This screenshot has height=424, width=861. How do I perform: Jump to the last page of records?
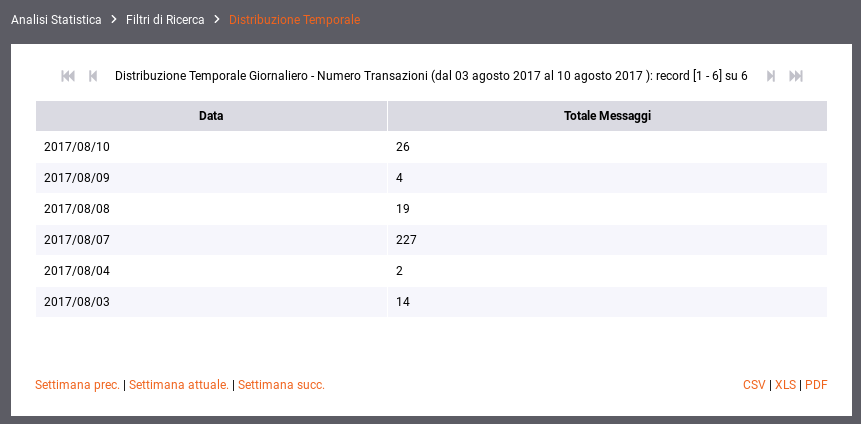[796, 76]
